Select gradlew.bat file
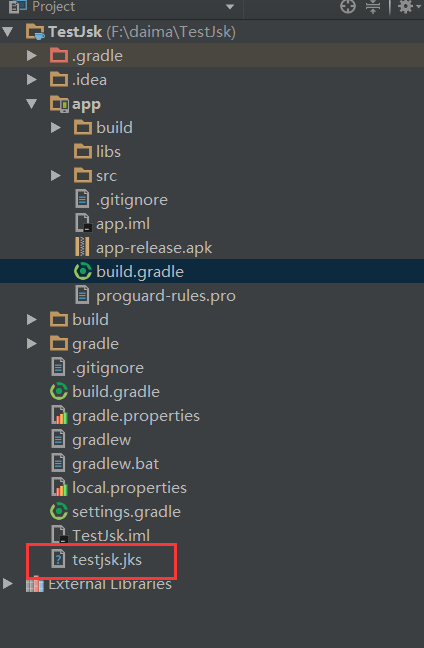Image resolution: width=424 pixels, height=648 pixels. [116, 464]
